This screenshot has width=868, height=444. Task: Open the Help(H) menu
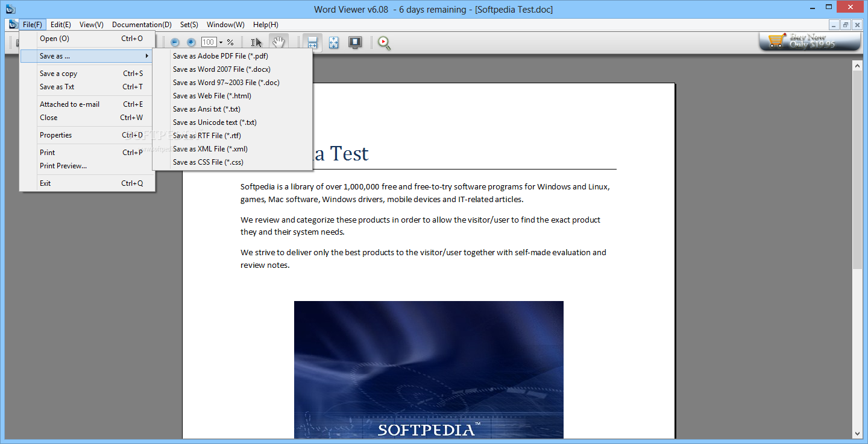click(266, 25)
